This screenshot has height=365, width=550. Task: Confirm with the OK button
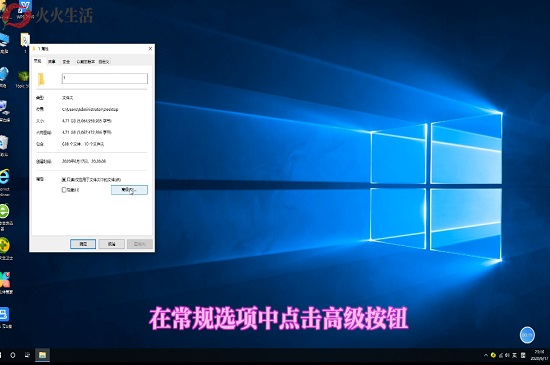83,244
